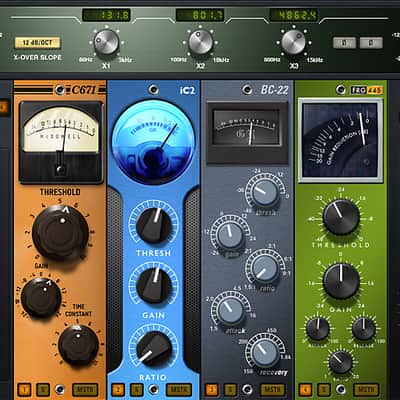Click the MSTR button in C671 band
Viewport: 400px width, 400px height.
pyautogui.click(x=85, y=390)
